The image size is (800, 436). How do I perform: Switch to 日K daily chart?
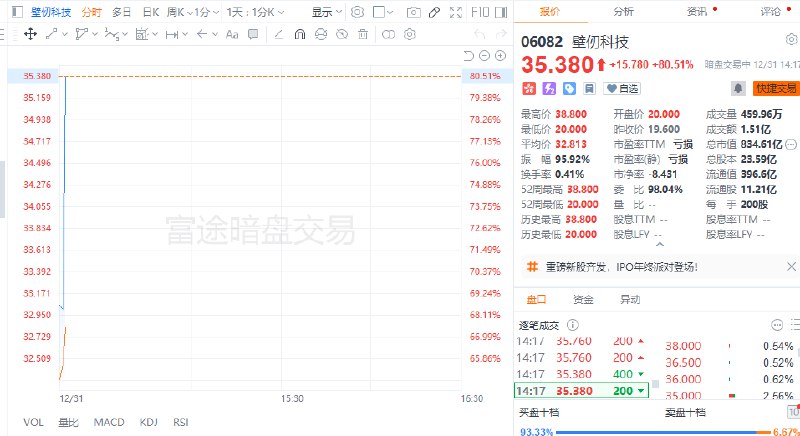pos(151,12)
